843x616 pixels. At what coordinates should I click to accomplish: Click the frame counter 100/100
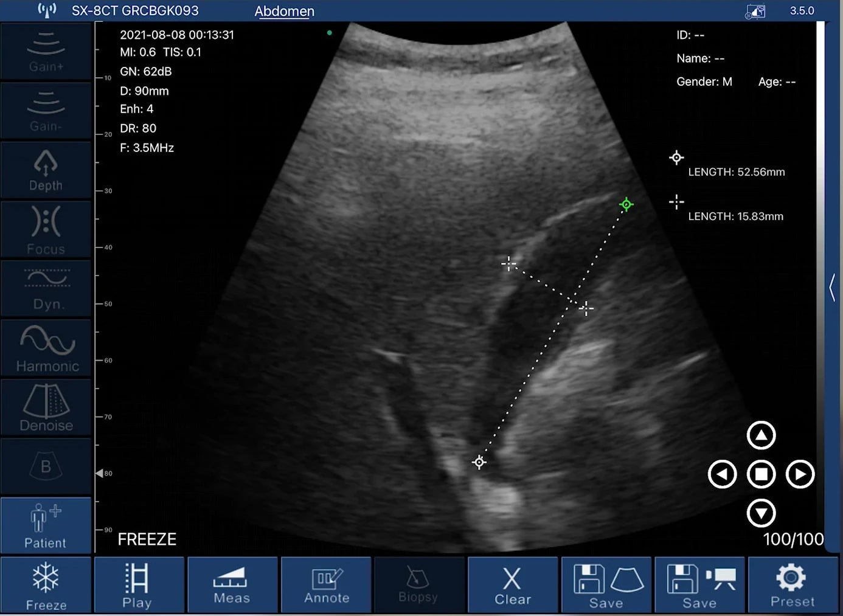pos(793,539)
